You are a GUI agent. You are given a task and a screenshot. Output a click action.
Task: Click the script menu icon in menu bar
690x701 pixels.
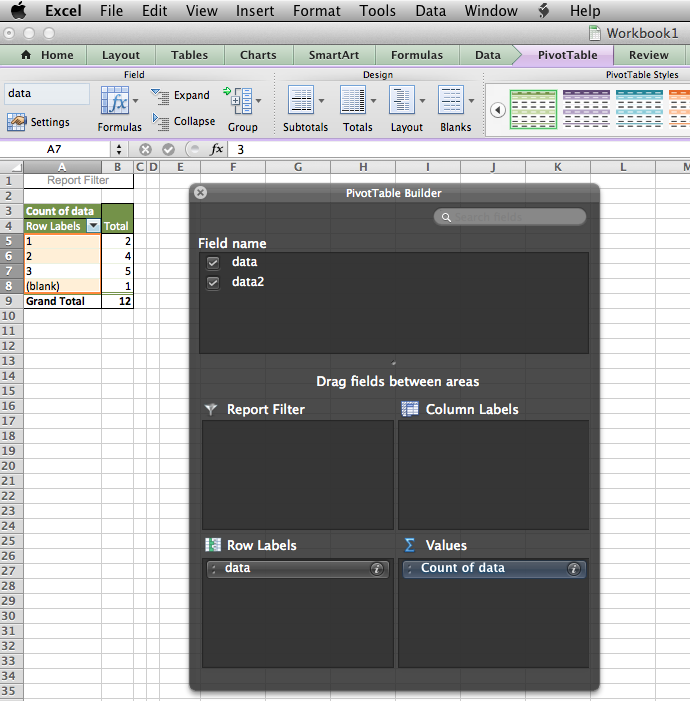(x=543, y=10)
